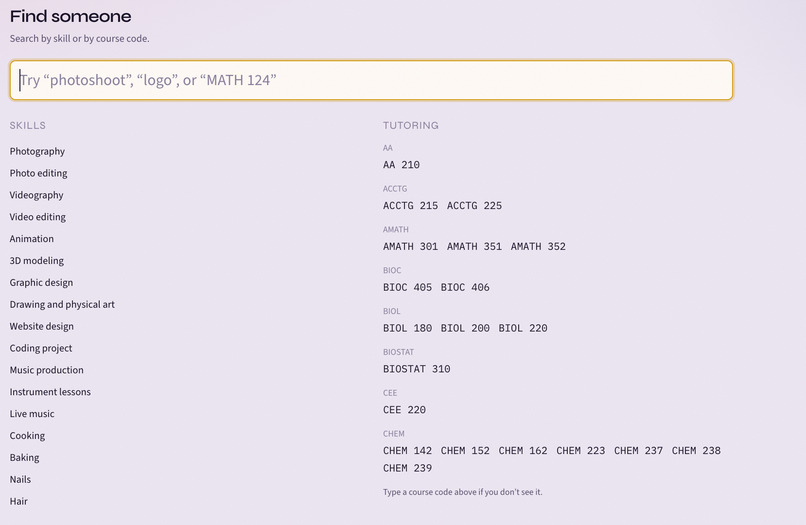Select CHEM 162 course

pos(523,450)
